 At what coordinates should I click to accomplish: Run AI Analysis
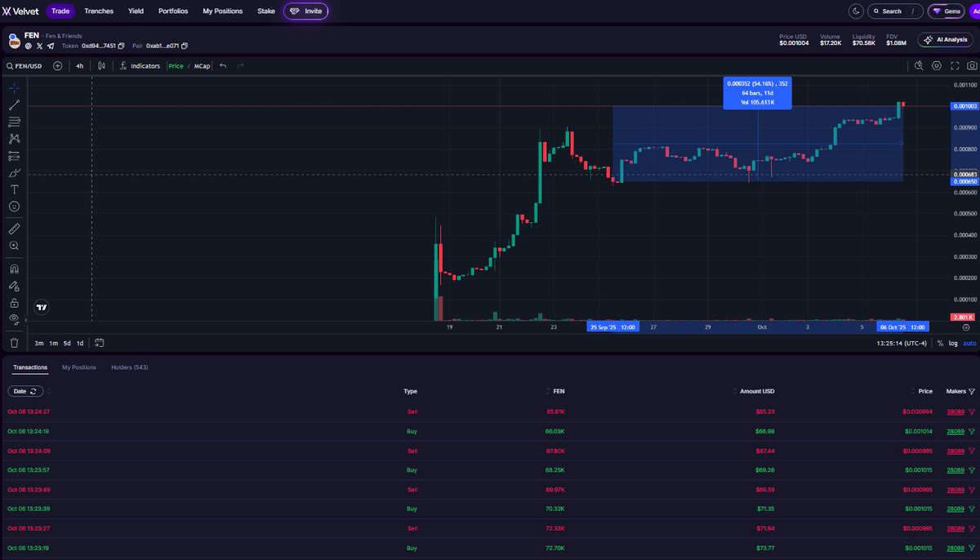[946, 39]
